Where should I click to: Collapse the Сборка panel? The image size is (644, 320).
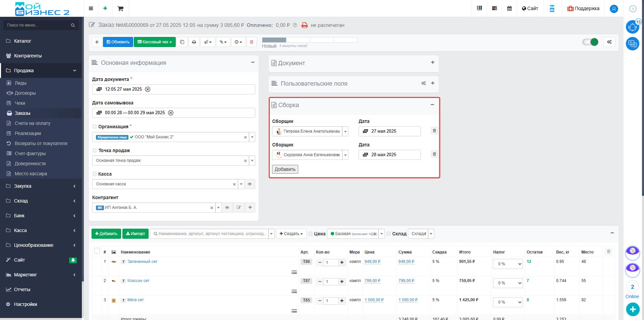tap(432, 105)
